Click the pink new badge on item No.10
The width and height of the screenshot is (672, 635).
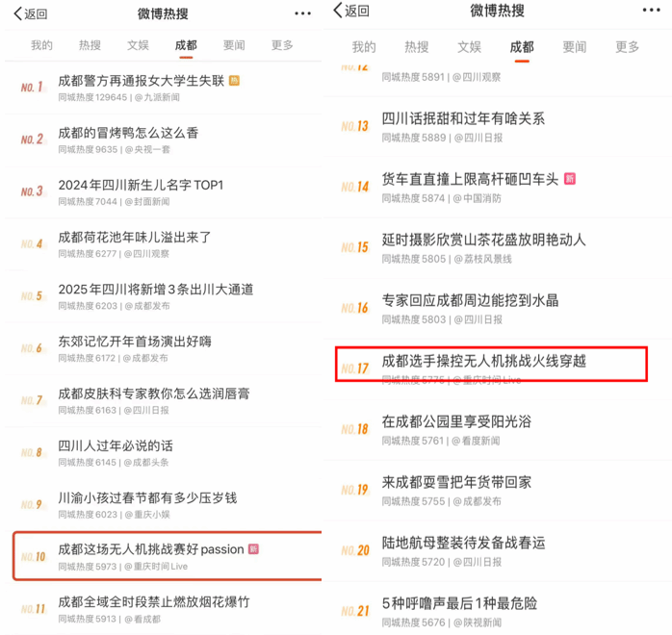point(254,549)
